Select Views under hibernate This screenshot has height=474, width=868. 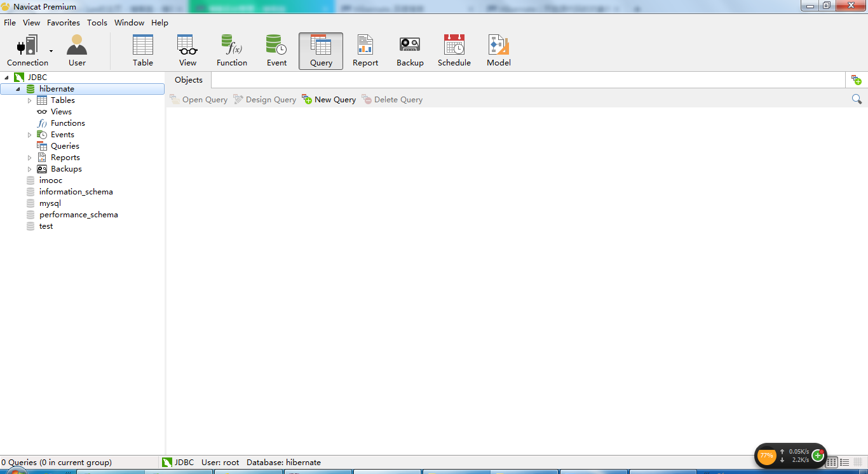(x=61, y=112)
